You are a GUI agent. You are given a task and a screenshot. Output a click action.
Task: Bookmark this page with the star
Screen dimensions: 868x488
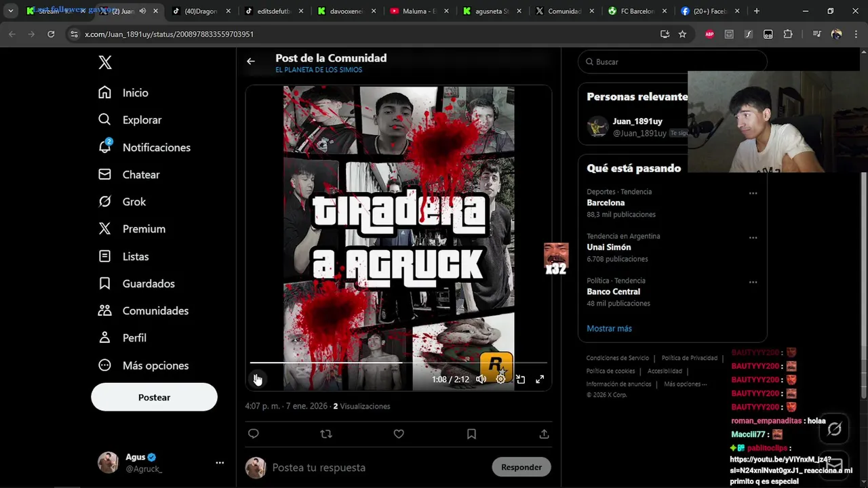[682, 34]
